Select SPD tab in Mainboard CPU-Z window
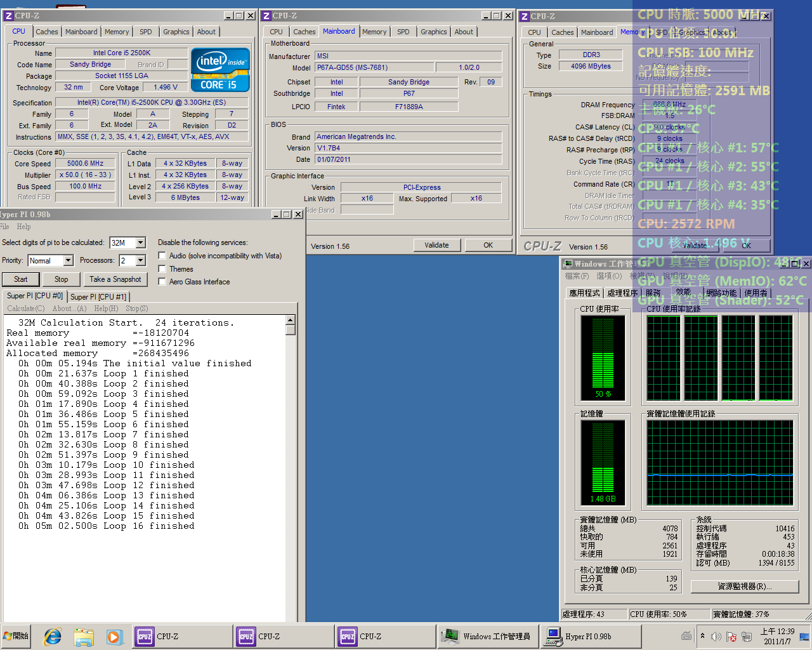812x650 pixels. coord(403,32)
